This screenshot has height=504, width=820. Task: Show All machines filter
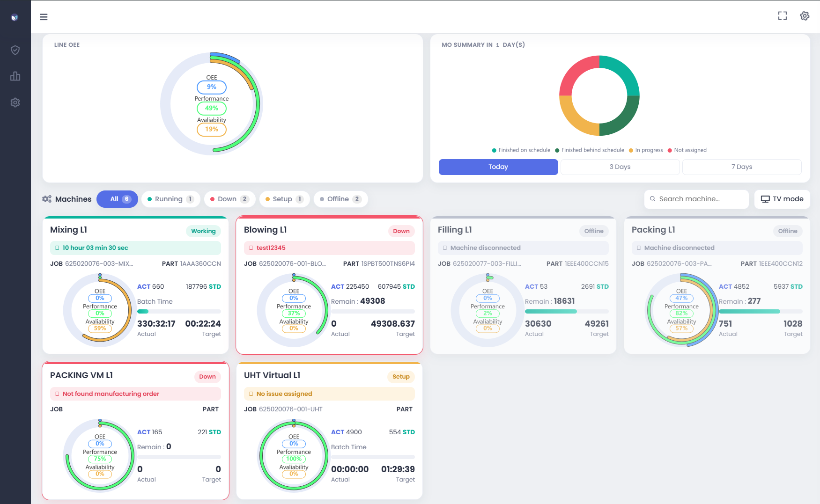tap(117, 199)
